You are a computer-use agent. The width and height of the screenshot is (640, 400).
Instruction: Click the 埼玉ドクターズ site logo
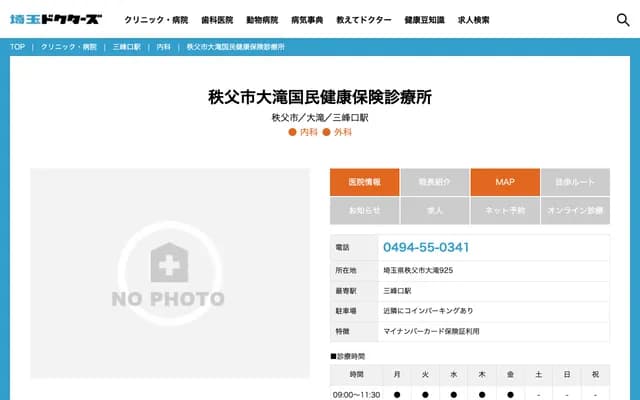click(56, 19)
